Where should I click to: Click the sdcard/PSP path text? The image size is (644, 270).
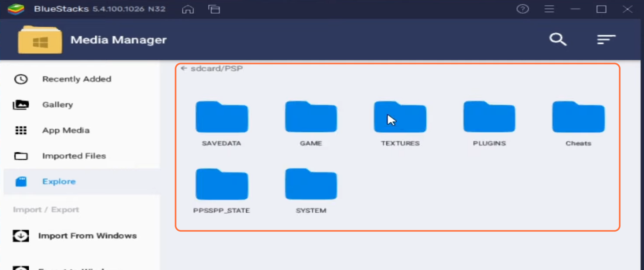tap(217, 68)
